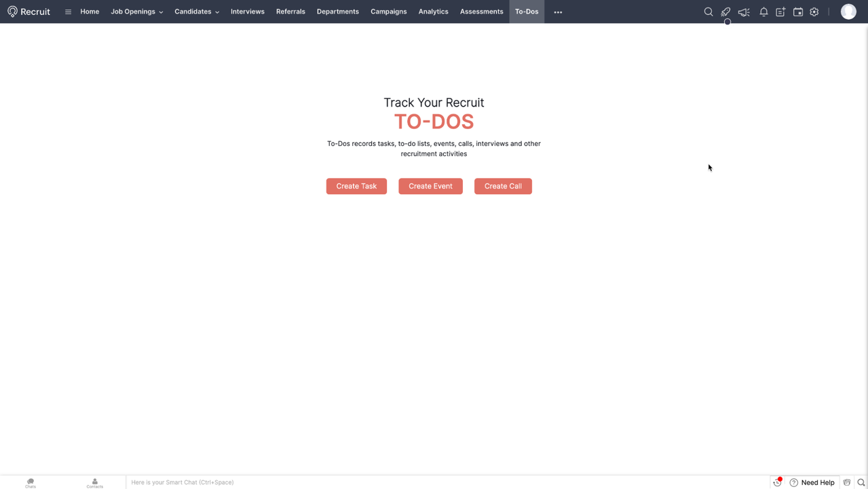Click the Recruit logo

(29, 12)
